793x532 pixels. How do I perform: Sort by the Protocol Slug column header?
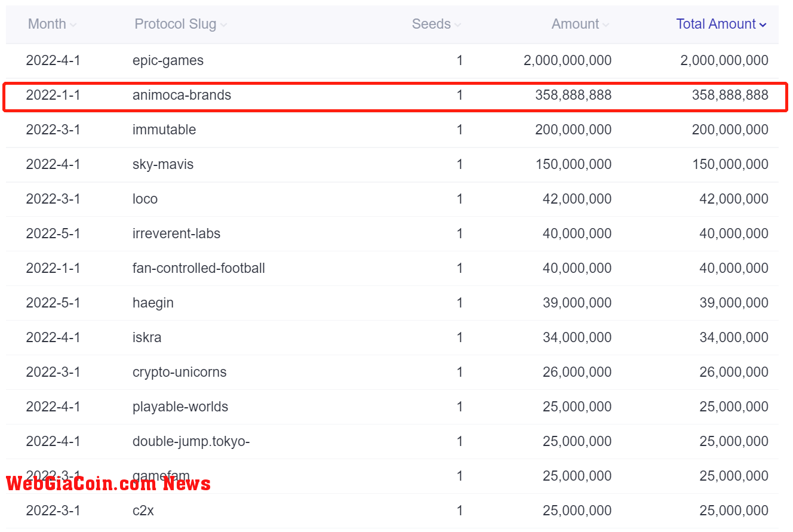tap(180, 24)
